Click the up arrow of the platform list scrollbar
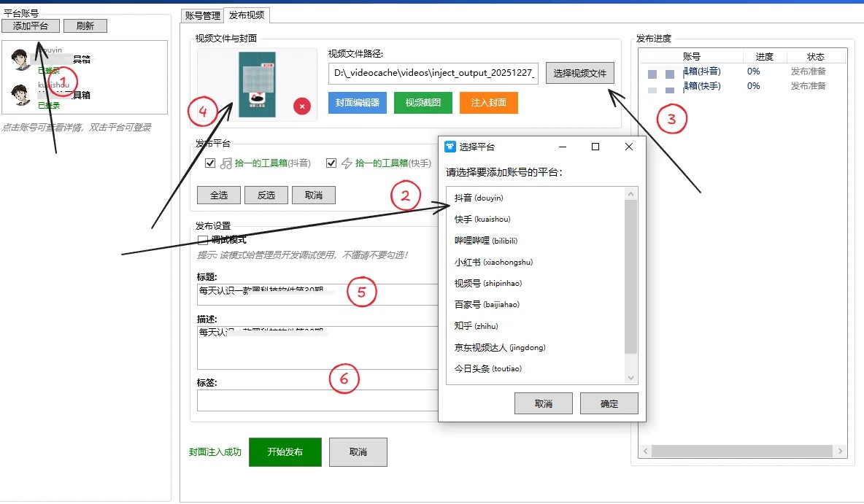Viewport: 864px width, 504px height. 632,193
